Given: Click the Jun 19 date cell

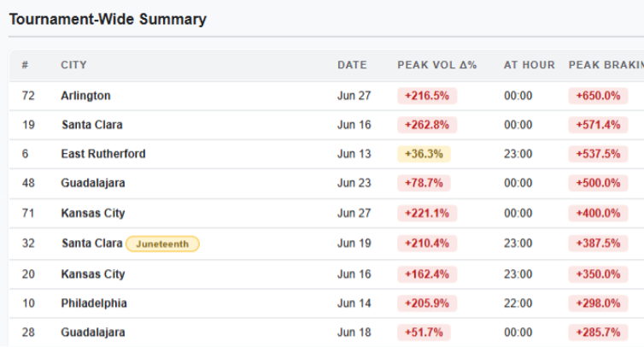Looking at the screenshot, I should point(354,244).
